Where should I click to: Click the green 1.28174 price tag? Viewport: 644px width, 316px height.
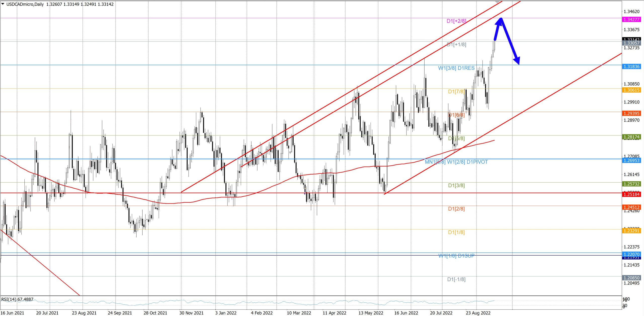click(631, 137)
